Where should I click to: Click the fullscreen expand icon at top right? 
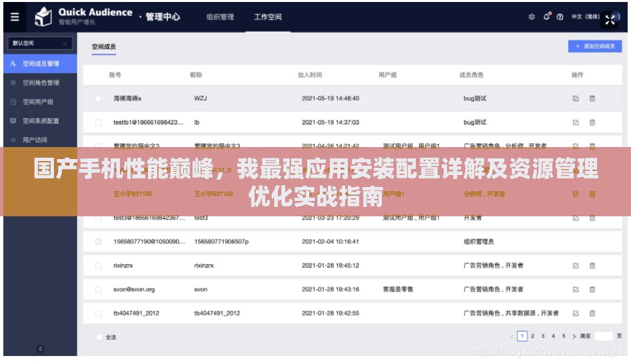(x=610, y=19)
